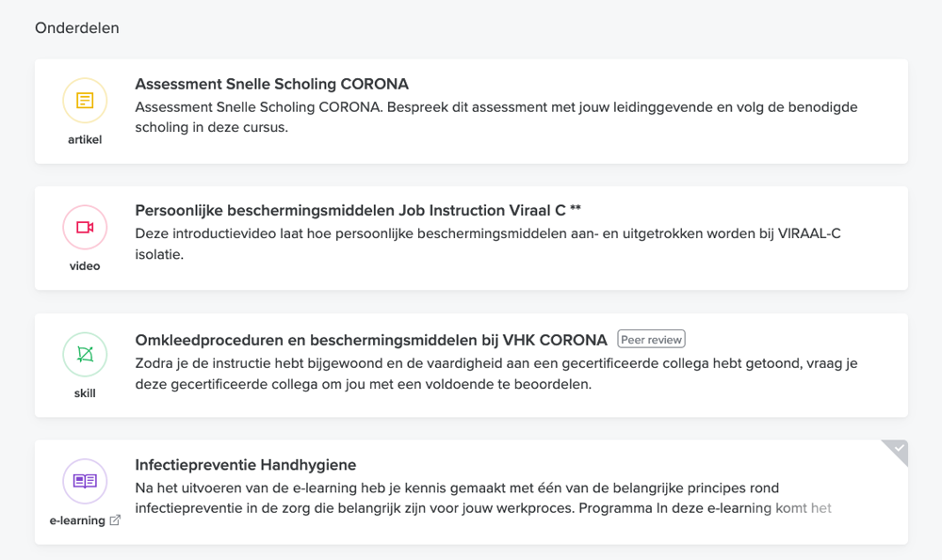Screen dimensions: 942x560
Task: Click the Peer review badge
Action: tap(651, 338)
